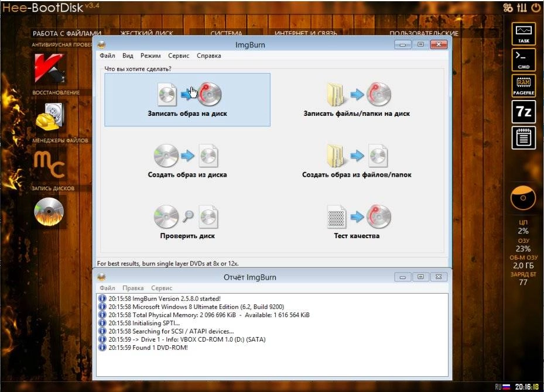Click Отчёт ImgBurn window title icon

click(x=101, y=277)
